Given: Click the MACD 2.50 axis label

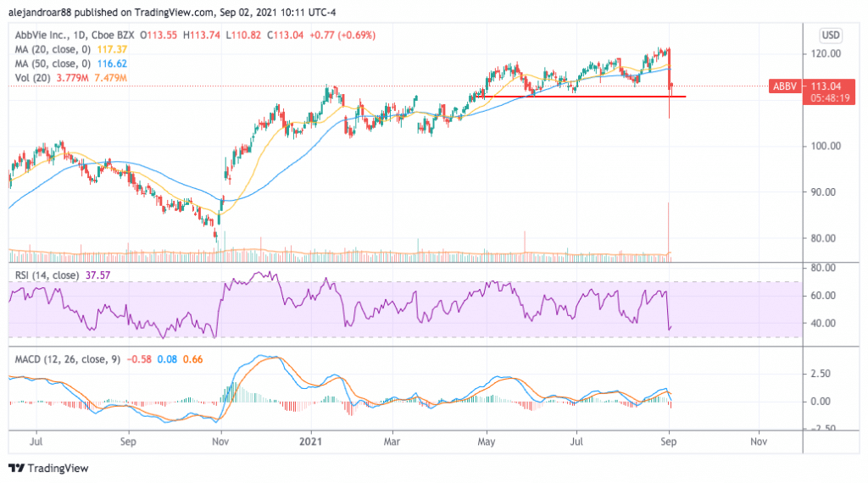Looking at the screenshot, I should pos(821,374).
